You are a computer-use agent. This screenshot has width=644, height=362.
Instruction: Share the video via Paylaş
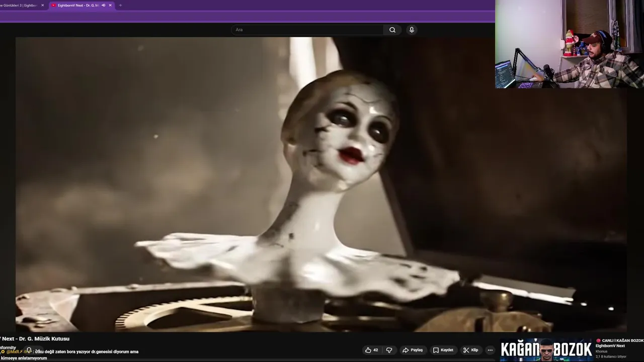click(x=413, y=350)
